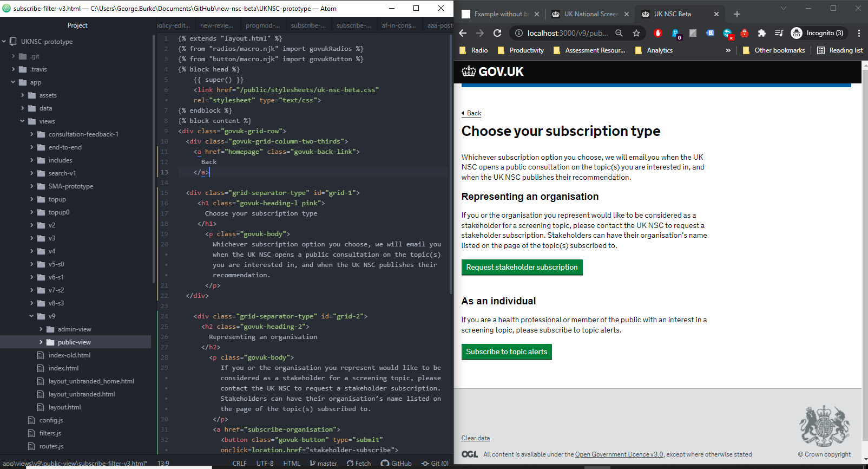Open the red stop-hand ad blocker extension

[x=658, y=33]
